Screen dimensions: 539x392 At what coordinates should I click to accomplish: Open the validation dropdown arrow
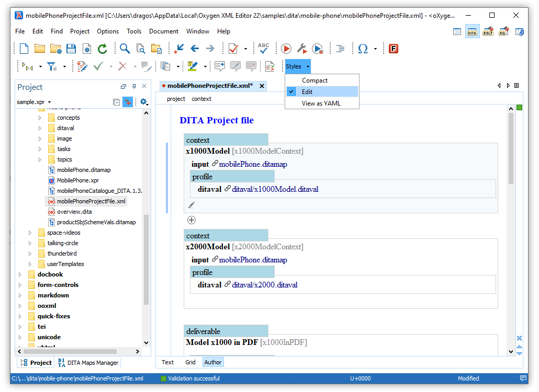(245, 49)
